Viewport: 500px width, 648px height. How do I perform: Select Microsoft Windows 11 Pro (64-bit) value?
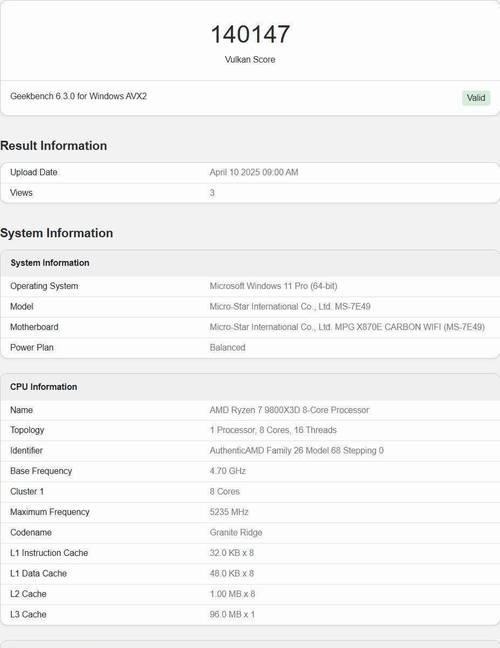pos(273,286)
